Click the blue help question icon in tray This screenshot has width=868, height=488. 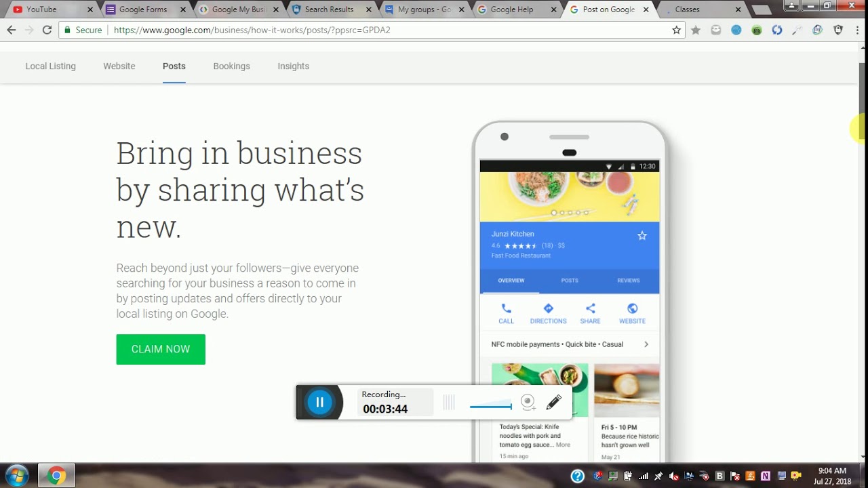(578, 476)
